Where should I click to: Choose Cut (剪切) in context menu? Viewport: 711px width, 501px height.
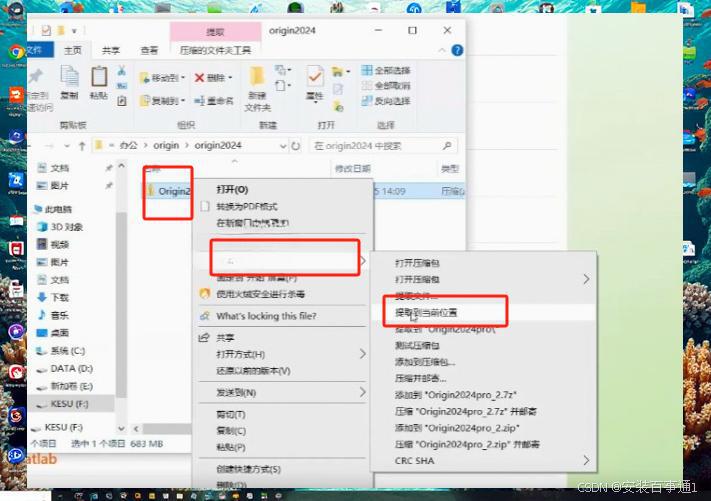coord(231,414)
